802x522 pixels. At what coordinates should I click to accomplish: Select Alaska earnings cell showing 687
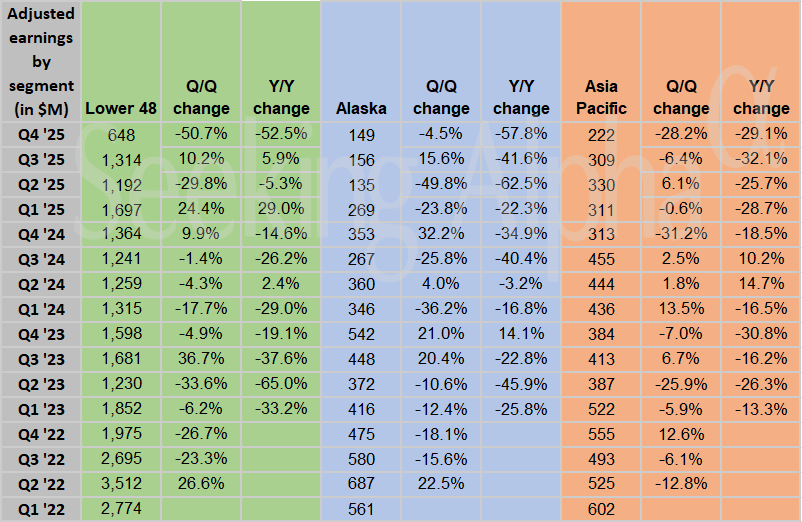coord(361,486)
